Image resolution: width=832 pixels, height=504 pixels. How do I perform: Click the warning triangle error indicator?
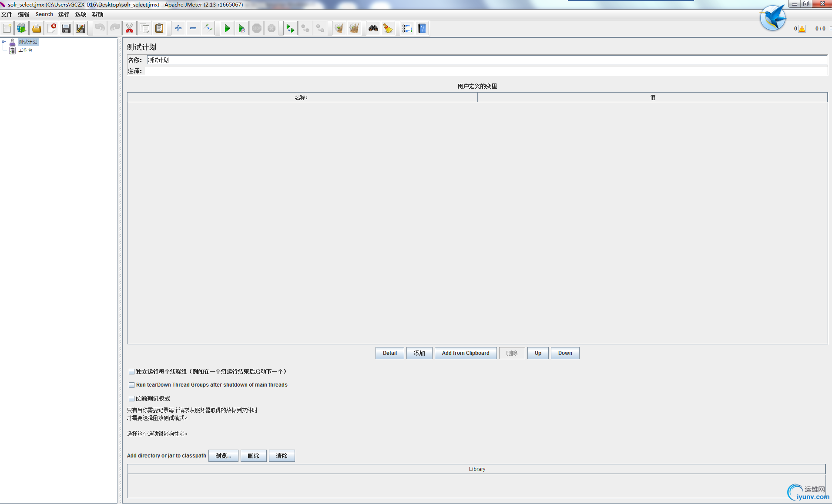[x=802, y=29]
